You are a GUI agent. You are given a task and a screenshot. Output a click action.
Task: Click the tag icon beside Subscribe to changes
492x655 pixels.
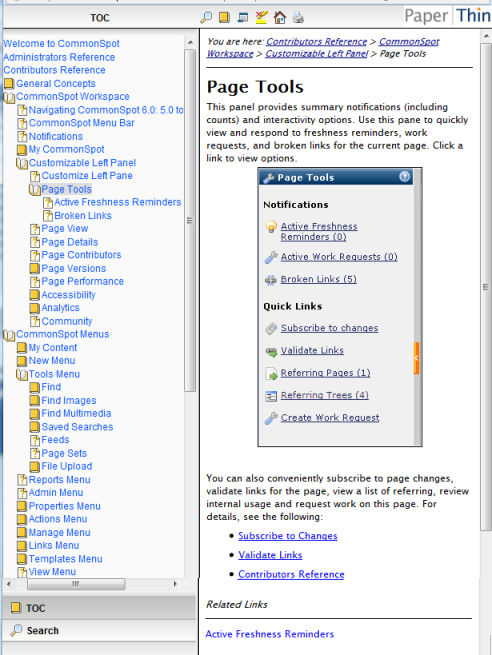(x=271, y=329)
